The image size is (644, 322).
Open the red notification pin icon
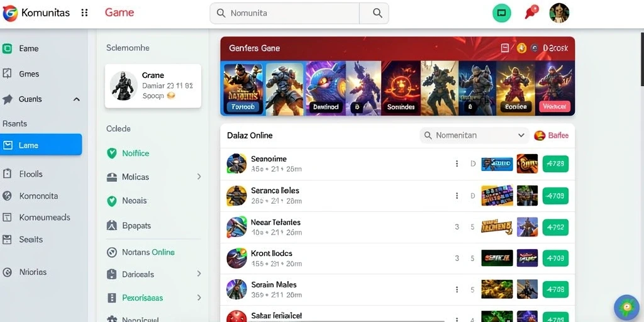coord(531,13)
